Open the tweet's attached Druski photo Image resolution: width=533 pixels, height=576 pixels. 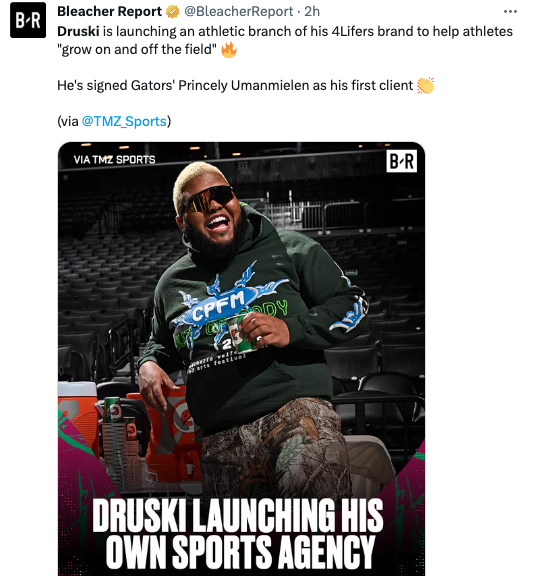point(241,359)
